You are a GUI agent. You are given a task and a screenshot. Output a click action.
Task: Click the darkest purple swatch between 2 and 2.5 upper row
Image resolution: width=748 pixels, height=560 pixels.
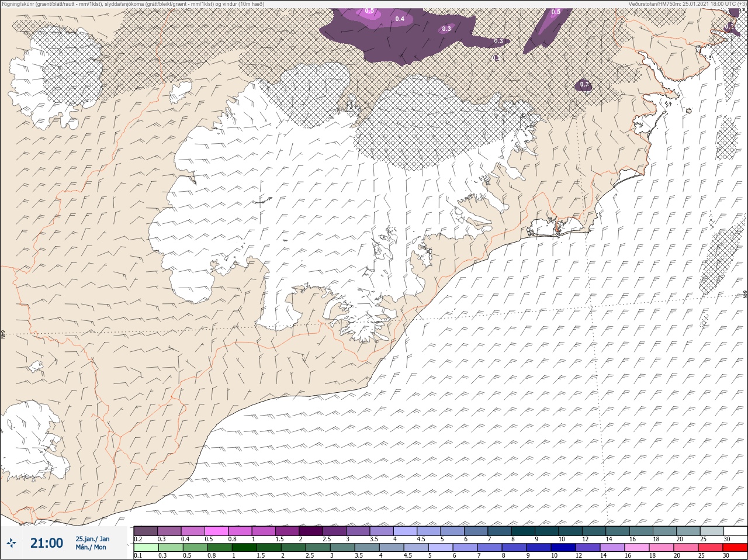click(x=311, y=531)
